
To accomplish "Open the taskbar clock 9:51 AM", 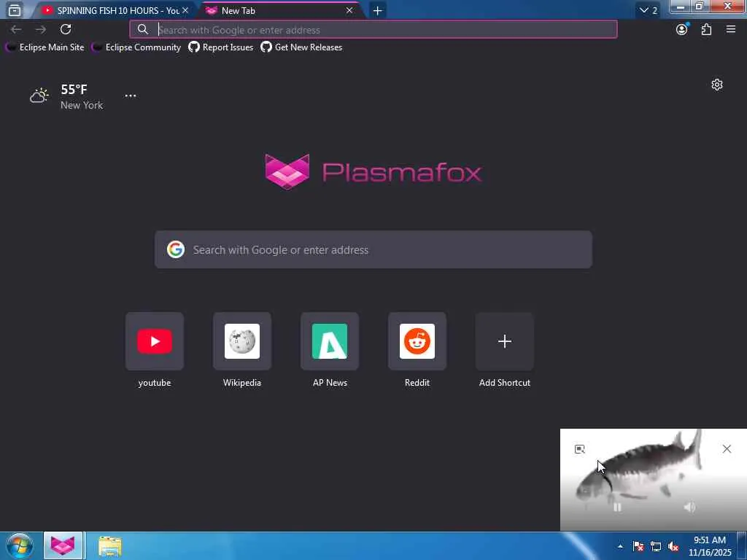I will pyautogui.click(x=709, y=546).
